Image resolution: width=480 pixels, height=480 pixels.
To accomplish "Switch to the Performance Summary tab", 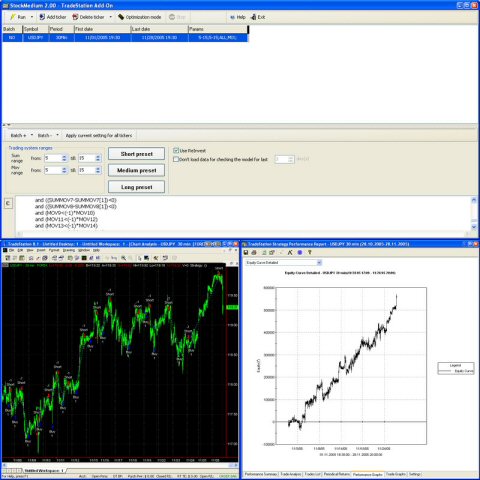I will click(x=261, y=474).
